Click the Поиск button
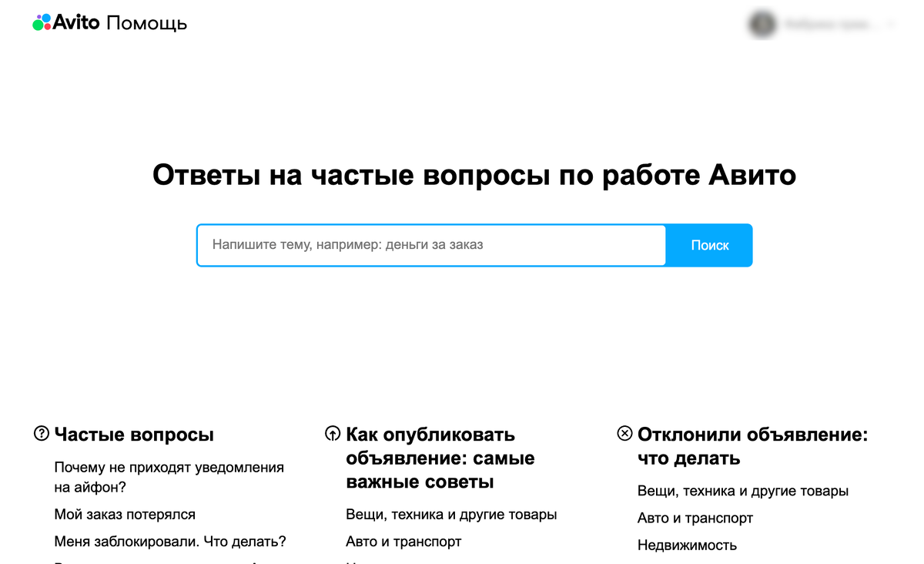 709,245
